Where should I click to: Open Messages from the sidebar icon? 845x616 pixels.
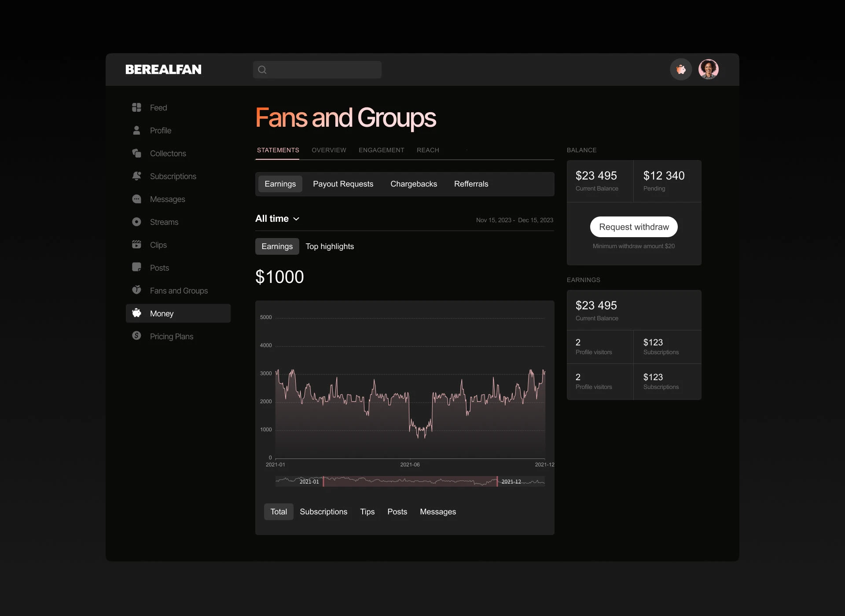pos(137,199)
